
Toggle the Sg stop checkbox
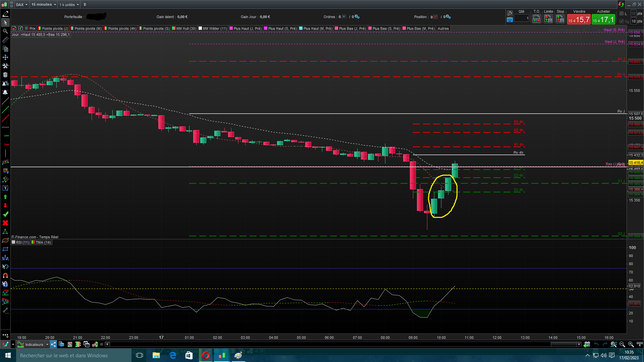[622, 21]
